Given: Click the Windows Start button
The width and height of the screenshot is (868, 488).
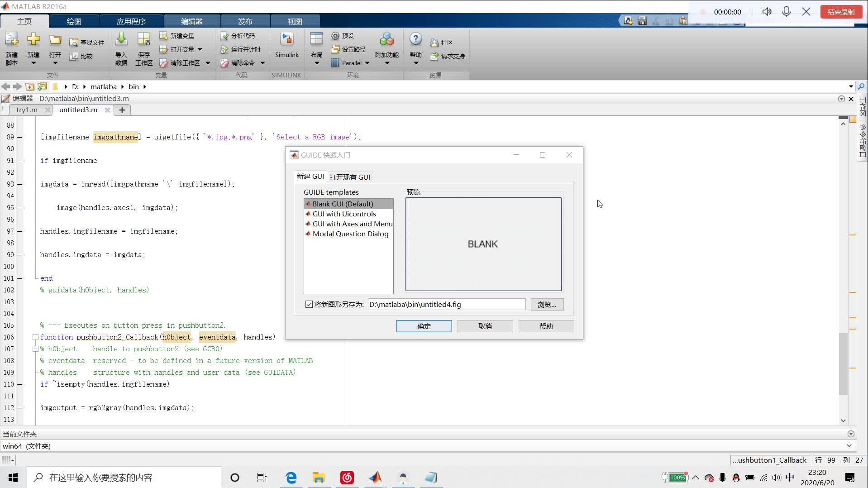Looking at the screenshot, I should 13,478.
